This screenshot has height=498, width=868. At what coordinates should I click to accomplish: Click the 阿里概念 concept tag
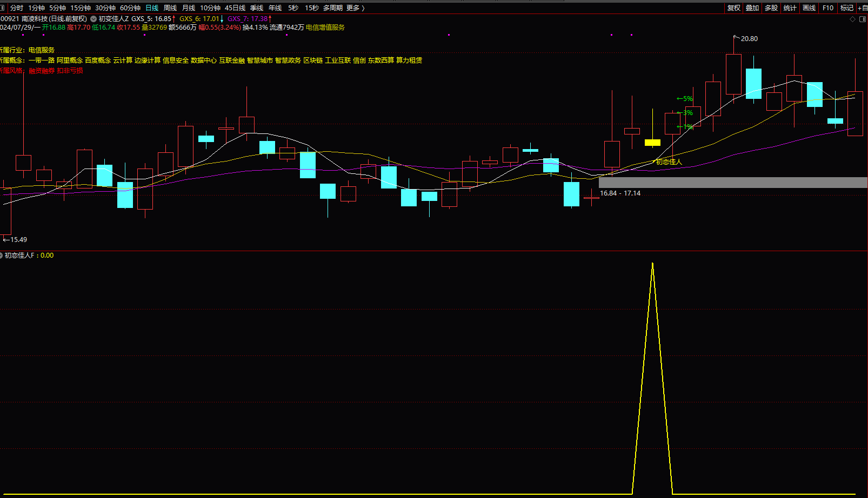click(x=70, y=60)
